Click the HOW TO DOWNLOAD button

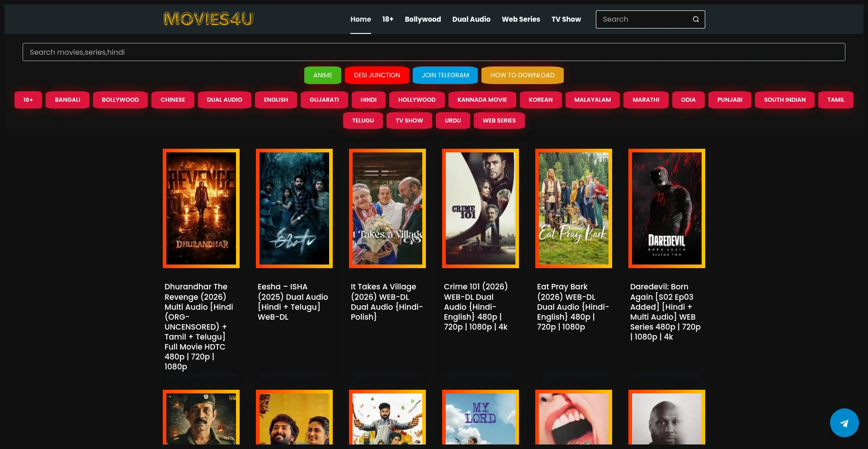tap(522, 75)
